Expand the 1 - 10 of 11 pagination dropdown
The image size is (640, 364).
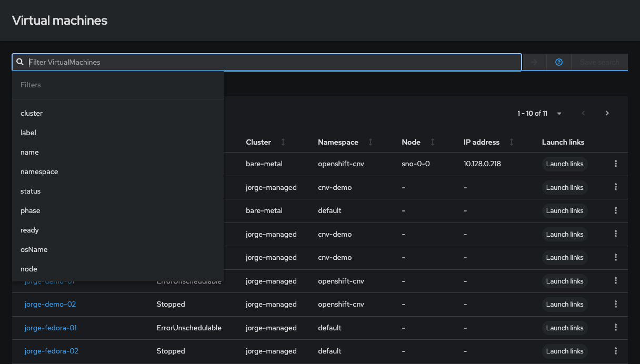coord(559,114)
